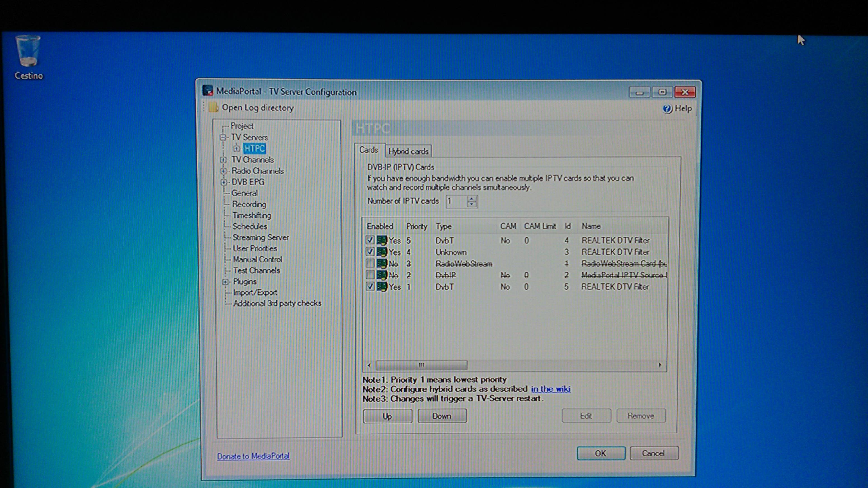
Task: Enable the DvbIP card checkbox
Action: point(370,275)
